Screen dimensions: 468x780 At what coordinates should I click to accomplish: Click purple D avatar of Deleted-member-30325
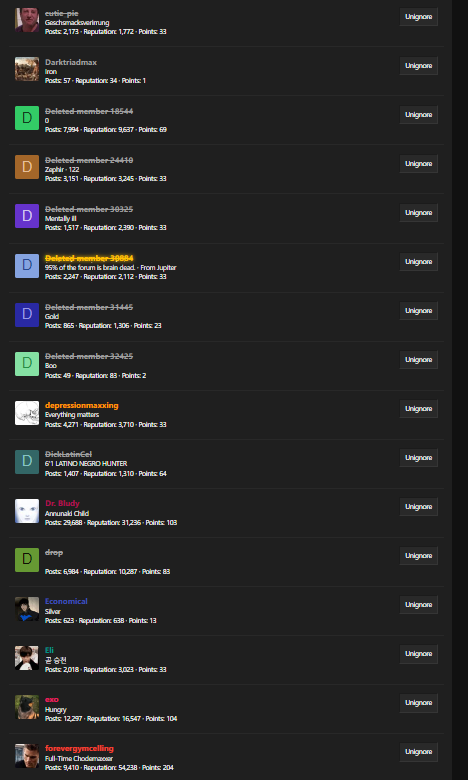pos(27,216)
